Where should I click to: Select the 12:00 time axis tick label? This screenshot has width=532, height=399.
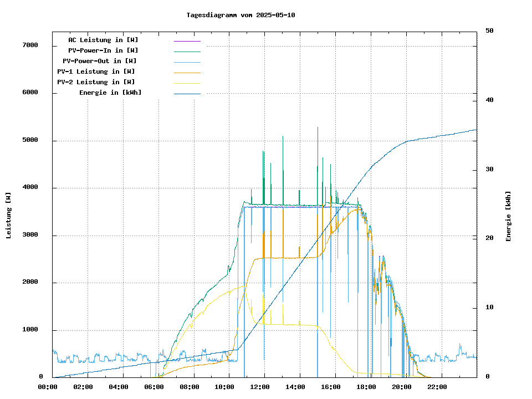pyautogui.click(x=260, y=387)
